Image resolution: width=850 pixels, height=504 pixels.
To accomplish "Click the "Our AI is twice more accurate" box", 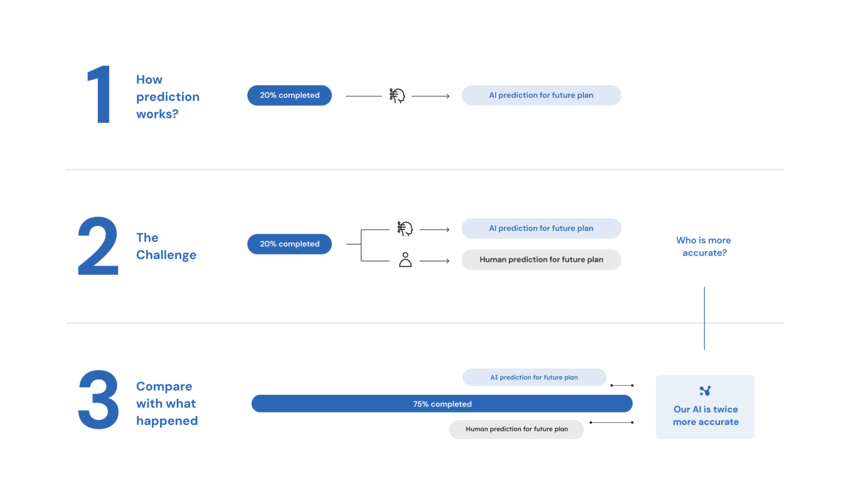I will coord(705,407).
